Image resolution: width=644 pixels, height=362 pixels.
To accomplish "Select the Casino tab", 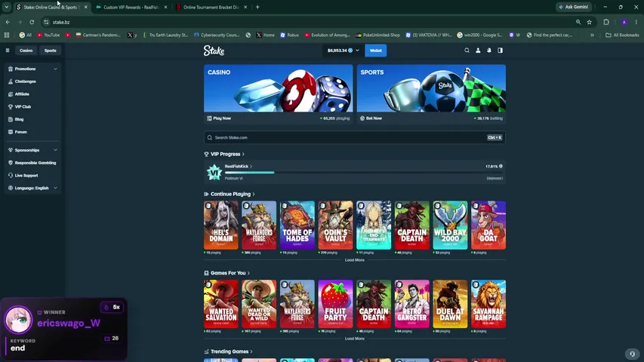I will pyautogui.click(x=26, y=51).
